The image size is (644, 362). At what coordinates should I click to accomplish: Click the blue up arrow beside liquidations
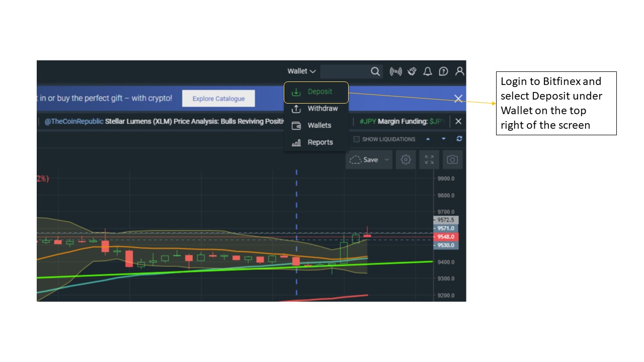click(428, 139)
